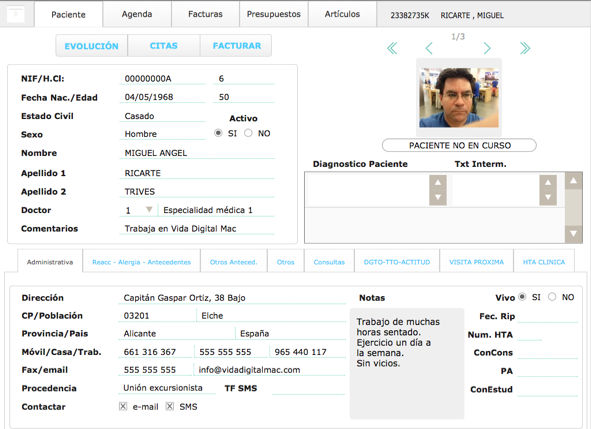Viewport: 591px width, 429px height.
Task: Open the Agenda tab
Action: tap(137, 14)
